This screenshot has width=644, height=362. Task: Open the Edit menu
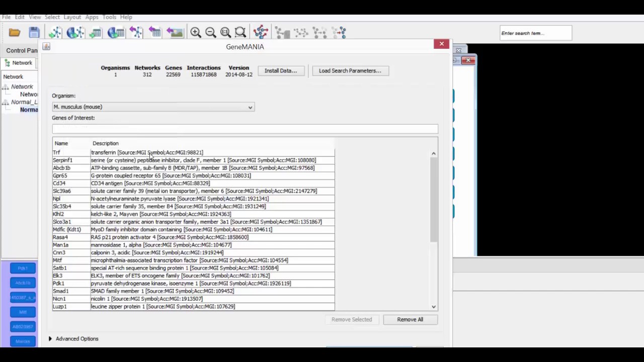pos(20,17)
